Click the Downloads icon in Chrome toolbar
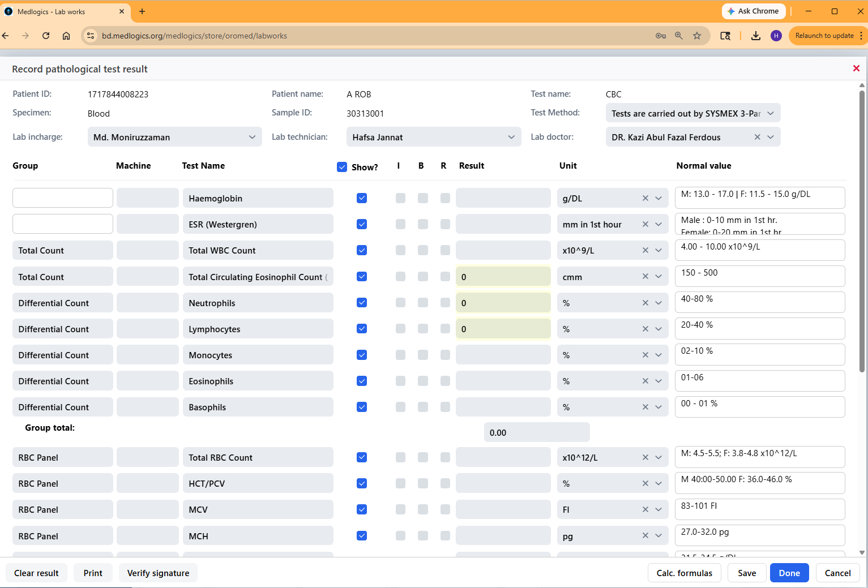This screenshot has height=588, width=868. pyautogui.click(x=756, y=35)
